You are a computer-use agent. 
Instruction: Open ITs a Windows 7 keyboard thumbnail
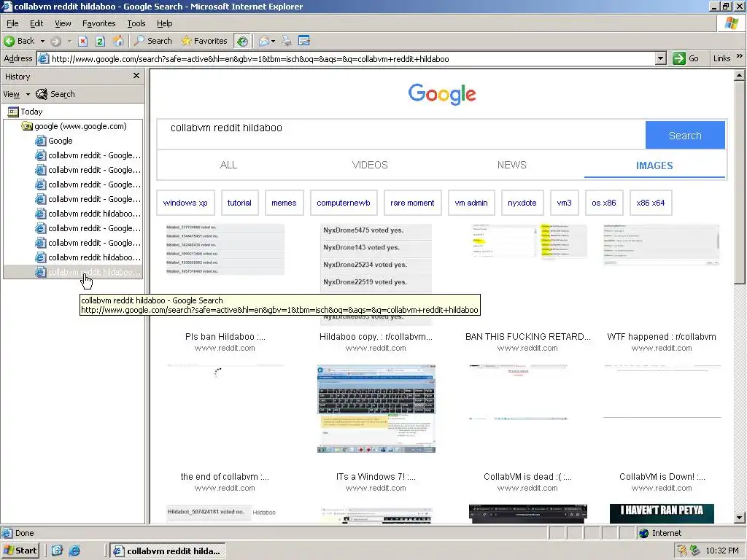click(x=376, y=408)
